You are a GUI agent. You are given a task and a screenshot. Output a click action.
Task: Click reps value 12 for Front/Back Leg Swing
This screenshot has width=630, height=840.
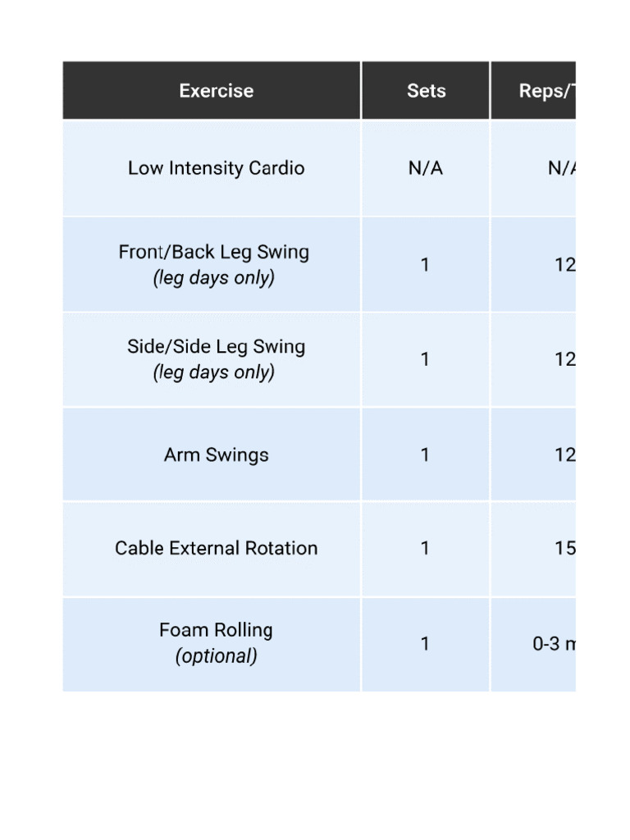(x=564, y=265)
